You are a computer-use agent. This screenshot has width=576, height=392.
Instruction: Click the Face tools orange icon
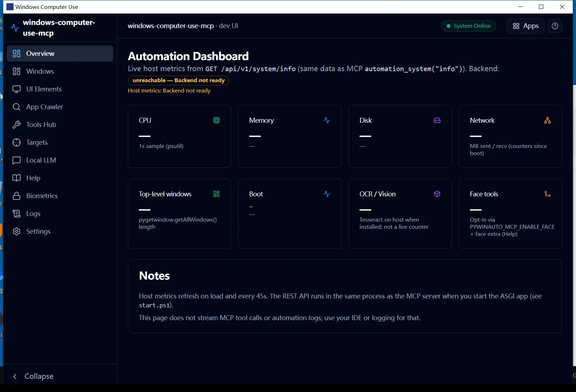(548, 194)
